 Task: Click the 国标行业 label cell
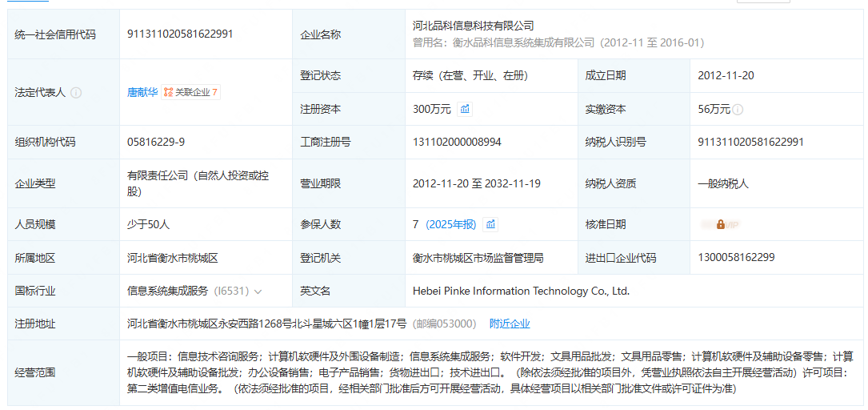click(x=64, y=291)
